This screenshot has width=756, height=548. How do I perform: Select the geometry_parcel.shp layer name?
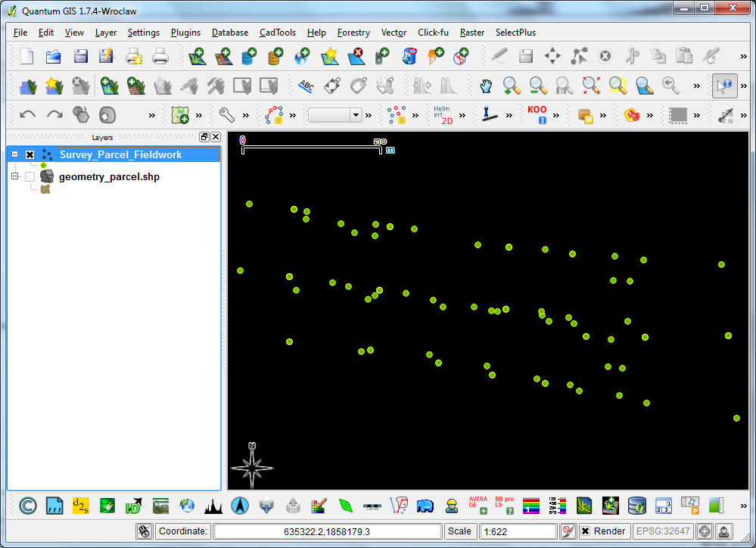110,176
